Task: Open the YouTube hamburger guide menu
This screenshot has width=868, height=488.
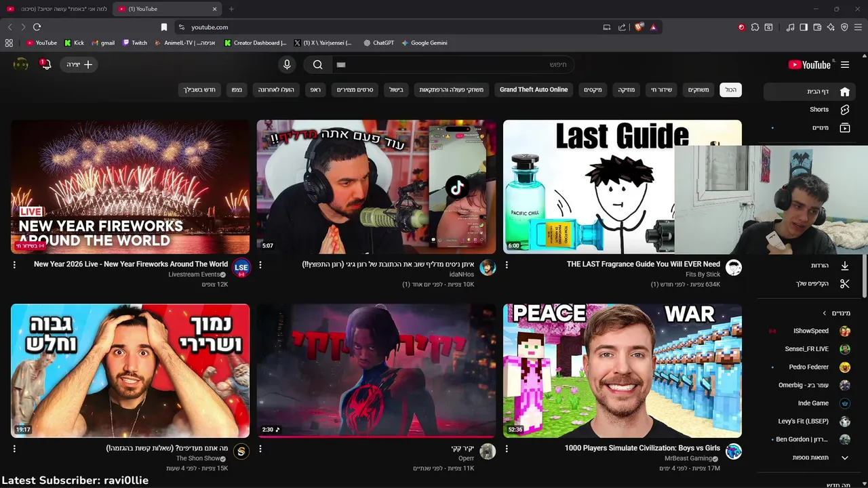Action: (x=845, y=64)
